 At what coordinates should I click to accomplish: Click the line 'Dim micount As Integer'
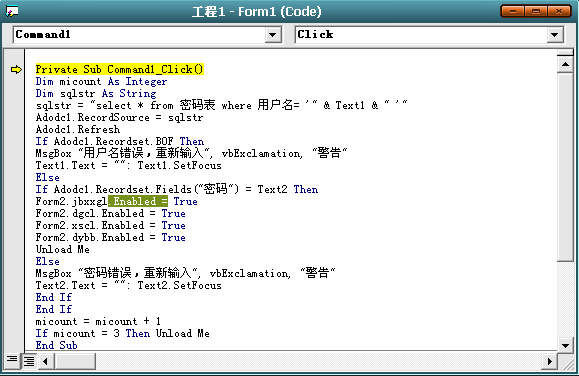(x=101, y=81)
